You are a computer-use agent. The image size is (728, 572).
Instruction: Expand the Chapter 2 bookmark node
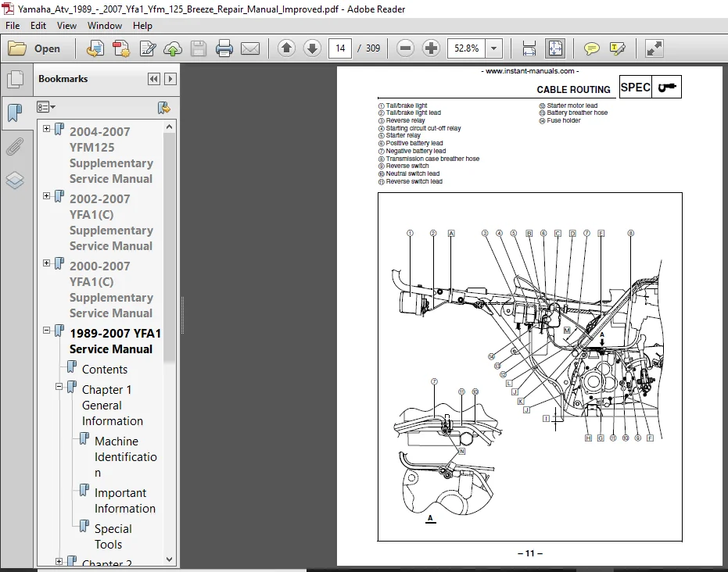coord(59,561)
